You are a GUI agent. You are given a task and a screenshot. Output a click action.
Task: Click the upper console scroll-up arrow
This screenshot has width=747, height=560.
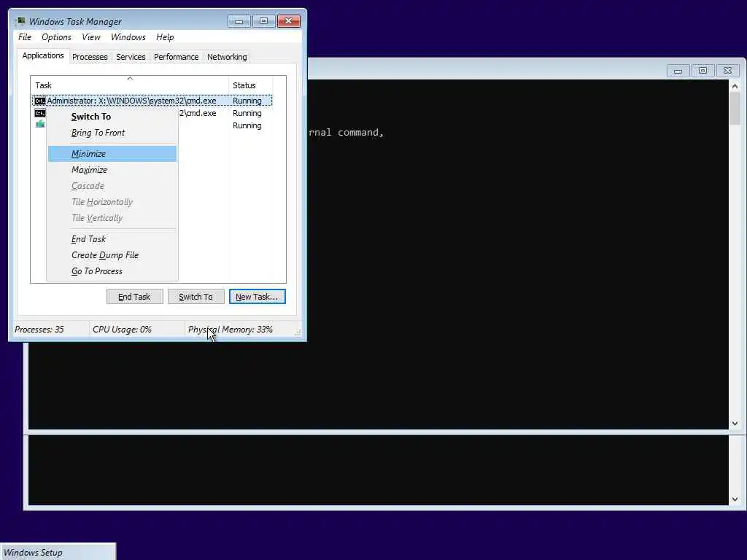pyautogui.click(x=735, y=86)
